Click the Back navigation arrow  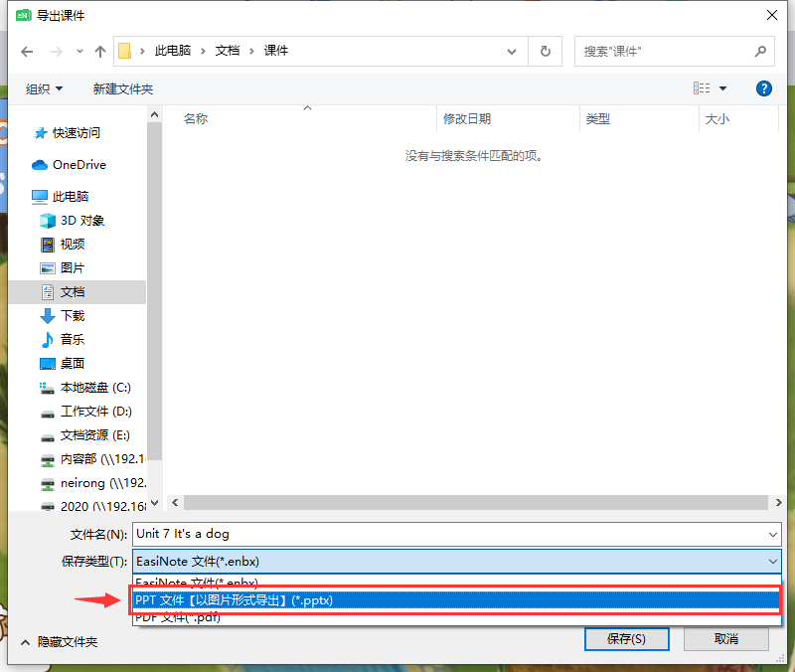[x=27, y=51]
